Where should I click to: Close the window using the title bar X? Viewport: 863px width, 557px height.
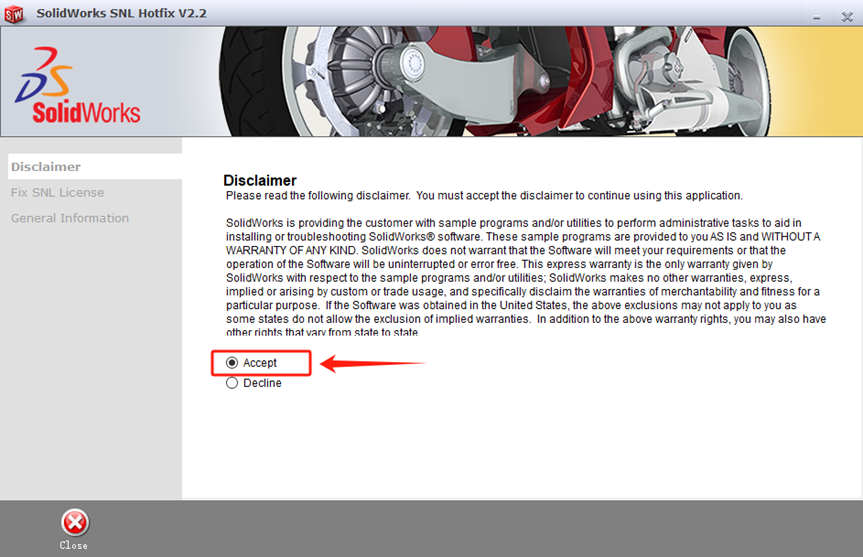(x=847, y=17)
